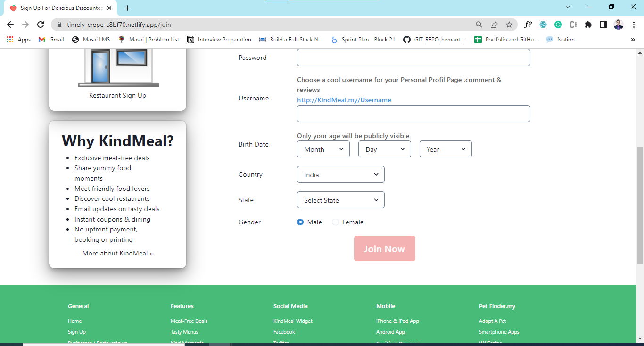
Task: Click the address bar URL
Action: pyautogui.click(x=119, y=25)
